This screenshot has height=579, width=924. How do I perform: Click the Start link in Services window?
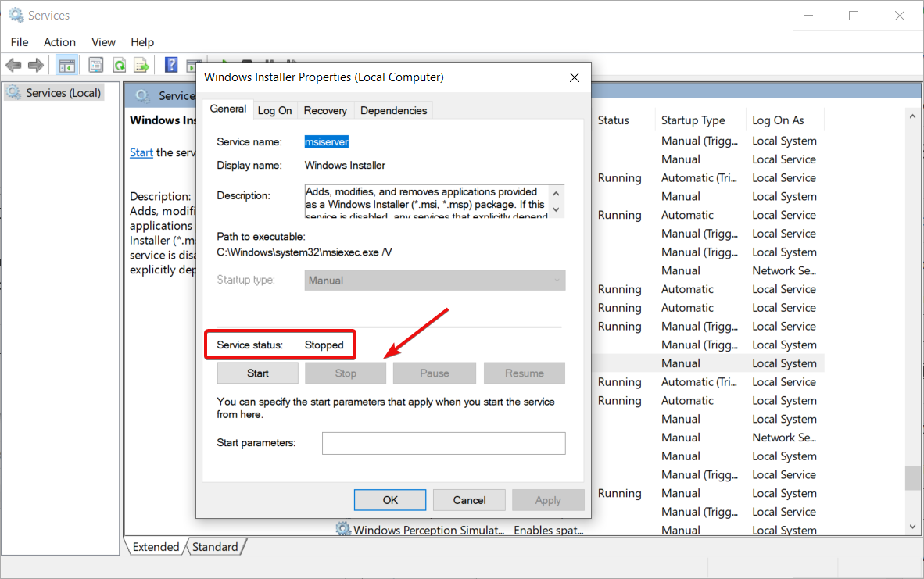tap(141, 152)
